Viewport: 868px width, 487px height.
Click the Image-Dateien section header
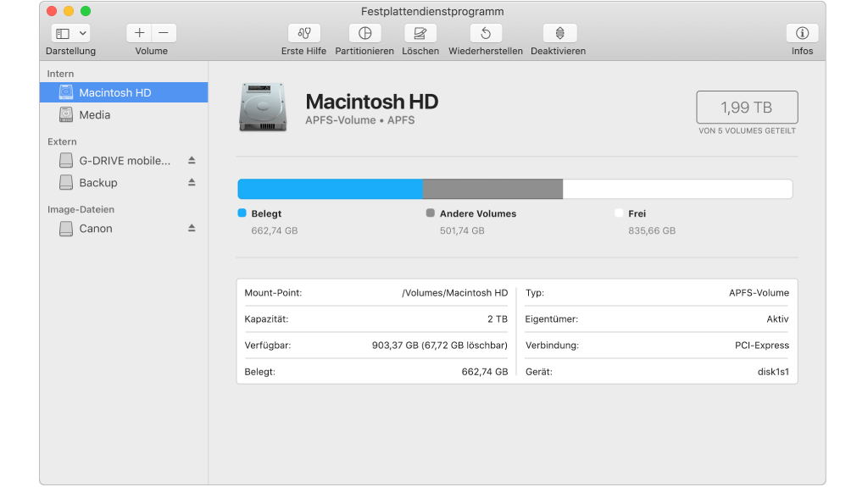pyautogui.click(x=81, y=209)
